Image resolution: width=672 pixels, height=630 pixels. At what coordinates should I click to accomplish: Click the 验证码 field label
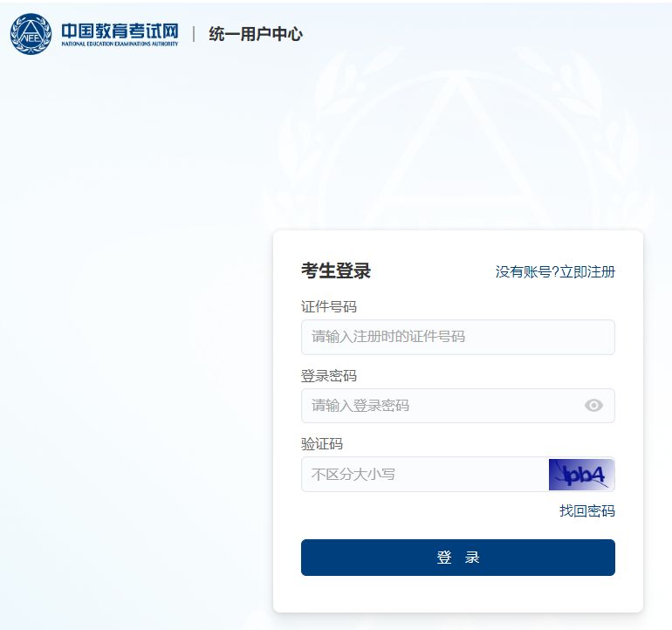click(x=322, y=444)
